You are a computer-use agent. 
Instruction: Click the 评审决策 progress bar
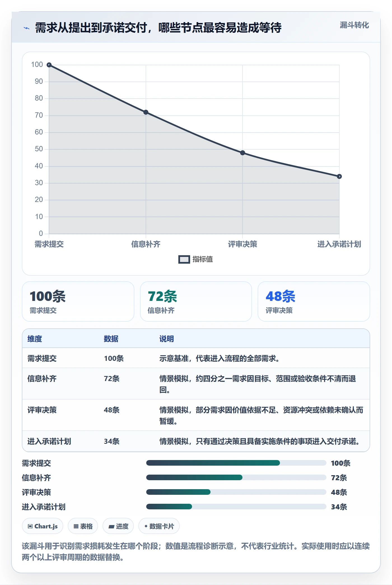coord(236,492)
